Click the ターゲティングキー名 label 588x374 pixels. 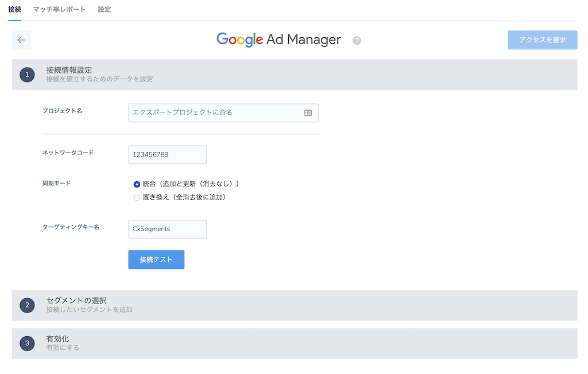coord(71,227)
